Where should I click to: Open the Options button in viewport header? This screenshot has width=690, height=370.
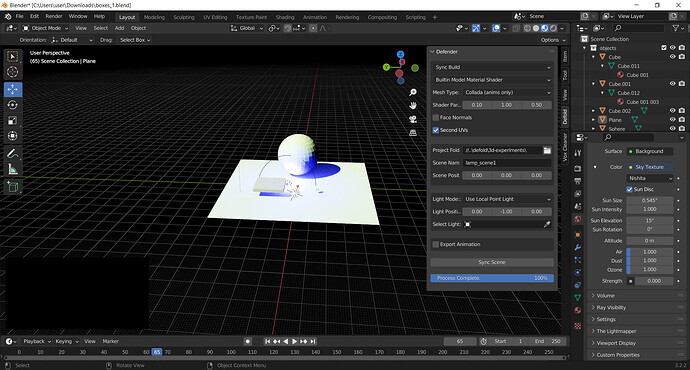pyautogui.click(x=553, y=40)
